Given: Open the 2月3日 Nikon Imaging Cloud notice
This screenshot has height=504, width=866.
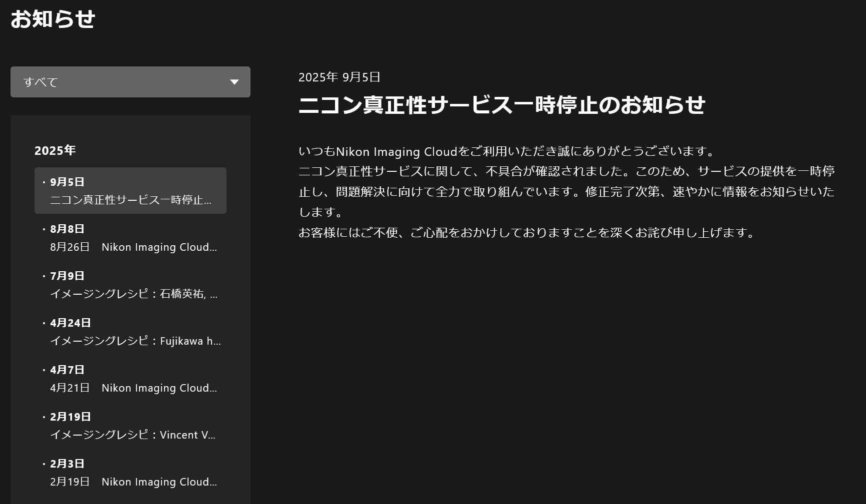Looking at the screenshot, I should pos(130,473).
